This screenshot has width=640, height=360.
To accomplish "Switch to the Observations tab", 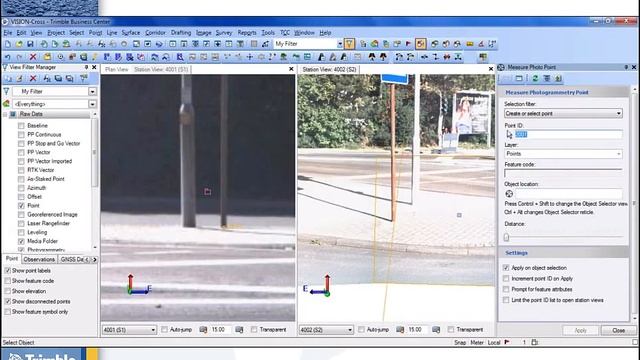I will (x=39, y=259).
